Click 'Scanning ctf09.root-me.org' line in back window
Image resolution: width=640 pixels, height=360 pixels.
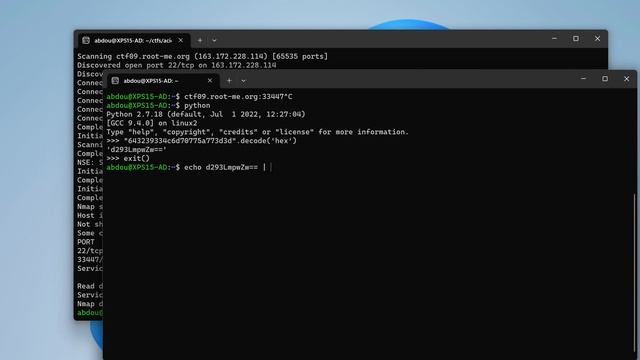202,56
